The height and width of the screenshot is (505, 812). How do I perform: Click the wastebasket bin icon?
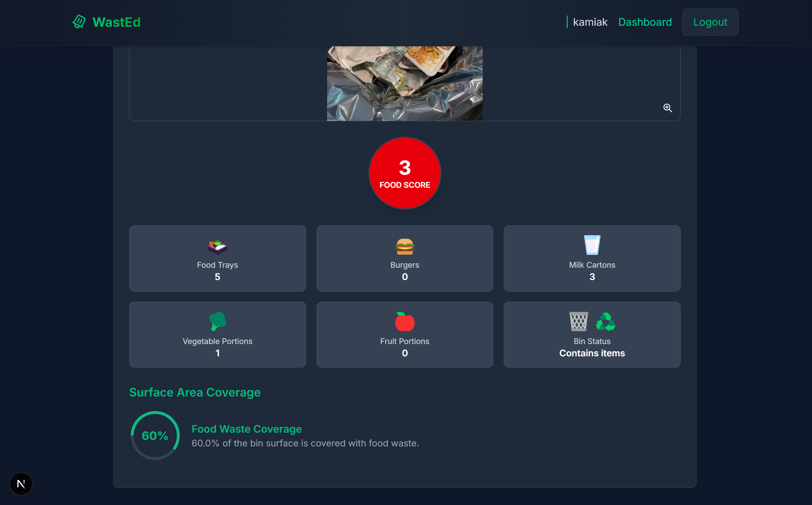pos(579,321)
